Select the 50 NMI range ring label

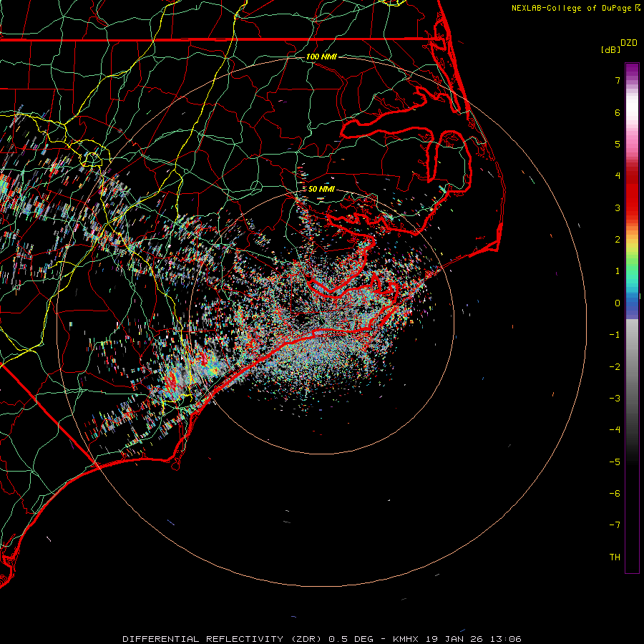click(321, 189)
